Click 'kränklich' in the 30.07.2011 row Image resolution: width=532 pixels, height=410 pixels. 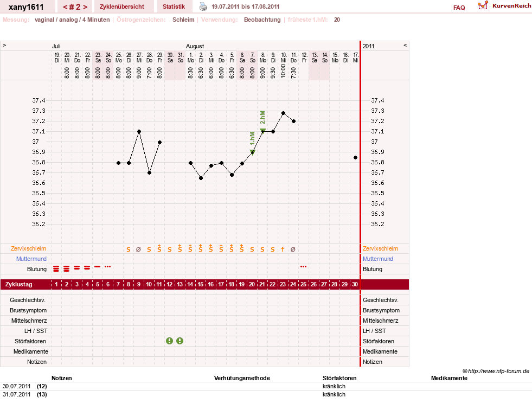(x=334, y=386)
